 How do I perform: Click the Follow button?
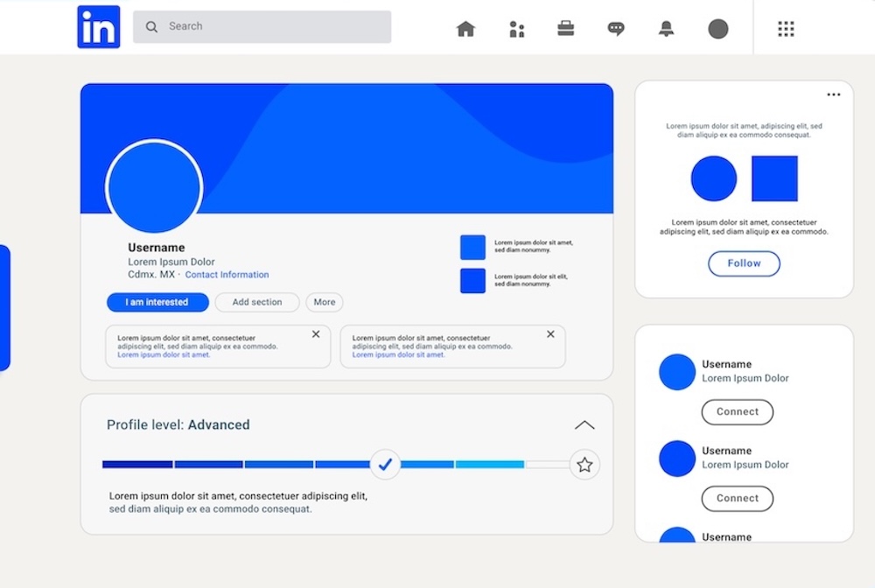click(744, 263)
